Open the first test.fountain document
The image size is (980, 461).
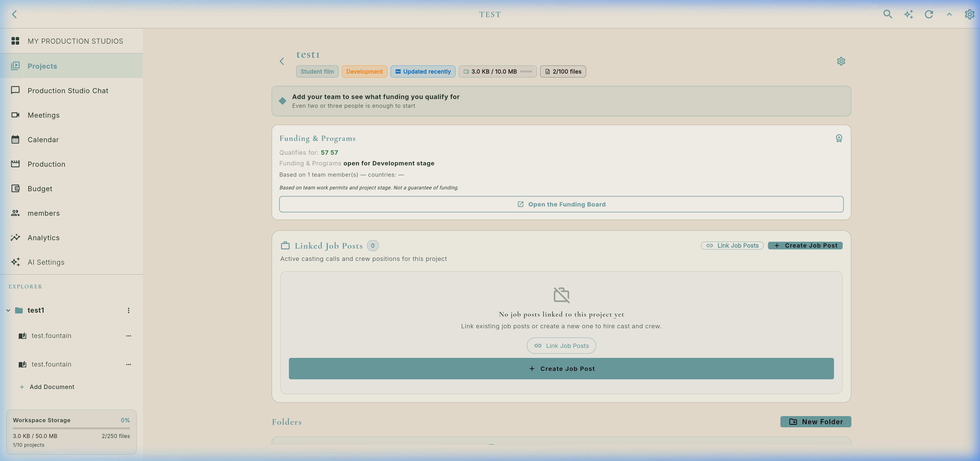point(51,336)
